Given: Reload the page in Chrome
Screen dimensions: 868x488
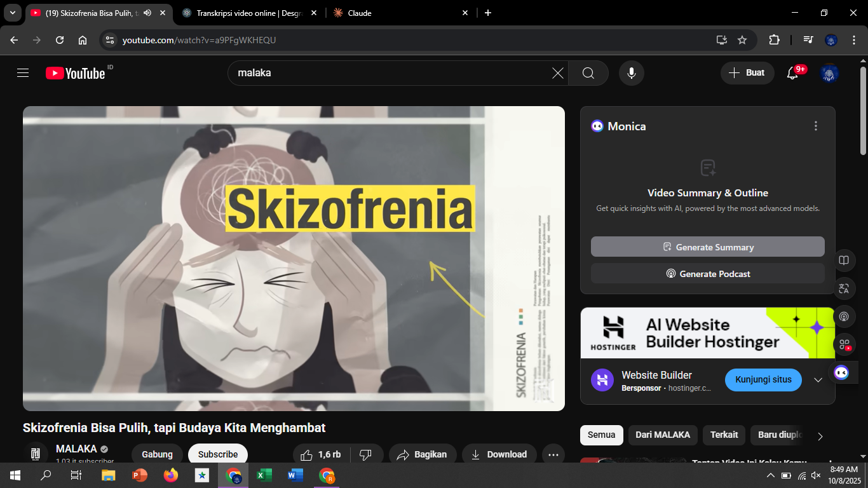Looking at the screenshot, I should pos(60,40).
